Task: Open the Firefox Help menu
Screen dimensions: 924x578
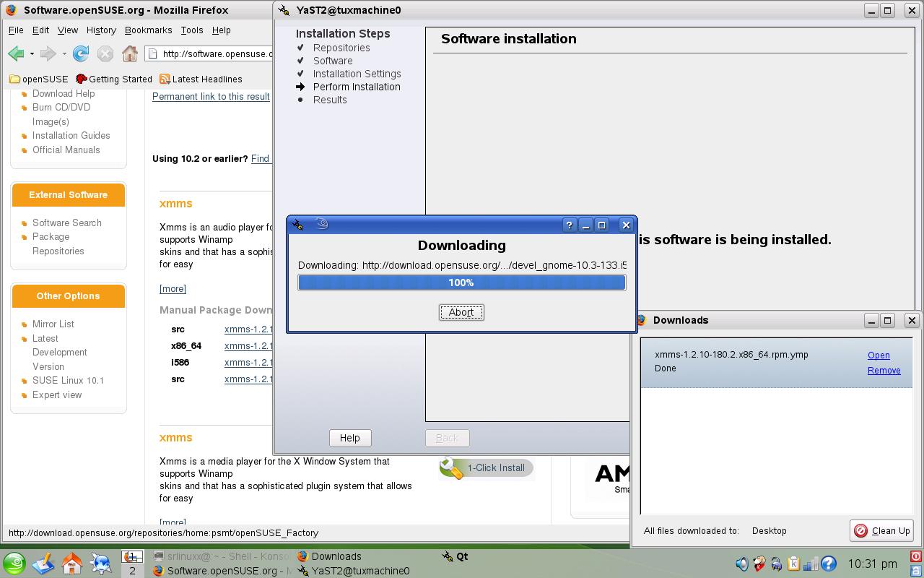Action: pos(221,30)
